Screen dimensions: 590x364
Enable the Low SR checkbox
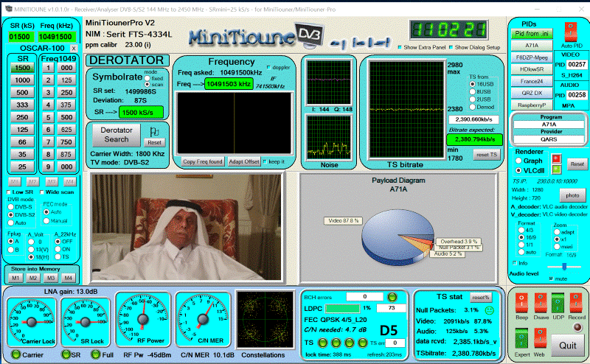(9, 192)
